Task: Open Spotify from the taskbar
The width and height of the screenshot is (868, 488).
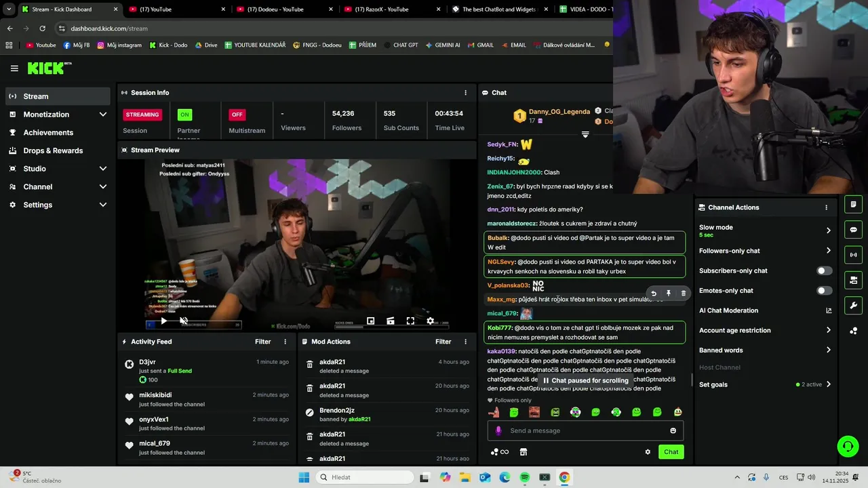Action: coord(525,477)
